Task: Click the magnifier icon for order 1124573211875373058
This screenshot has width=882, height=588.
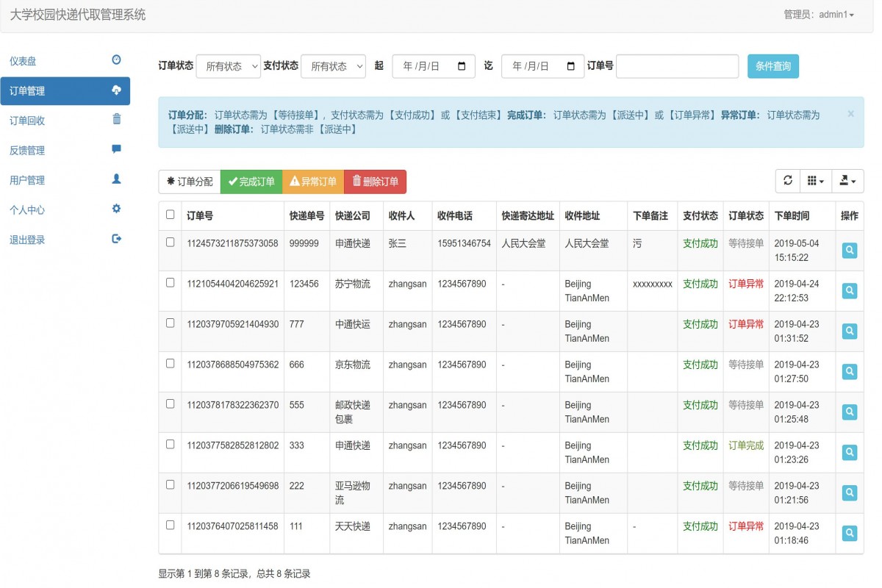Action: pos(849,250)
